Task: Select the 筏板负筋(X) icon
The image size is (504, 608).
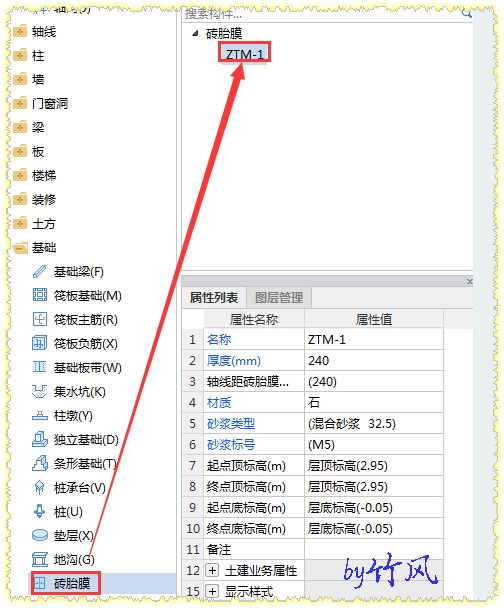Action: tap(39, 343)
